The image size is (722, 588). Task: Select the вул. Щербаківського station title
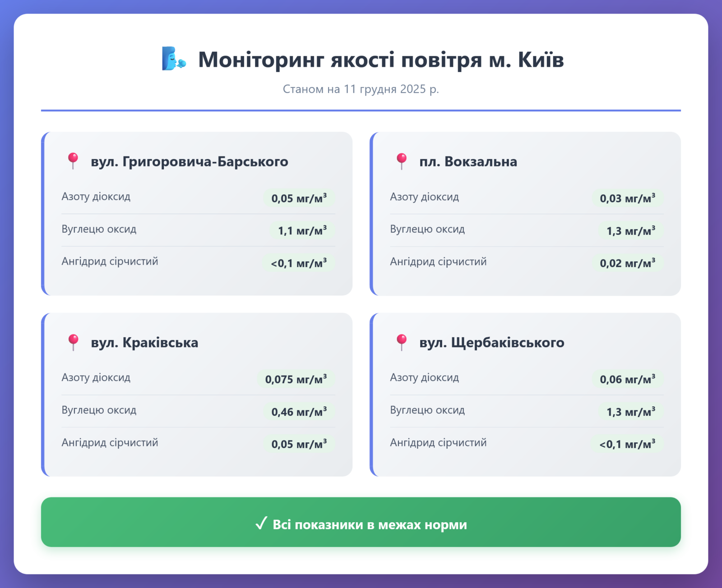click(491, 343)
